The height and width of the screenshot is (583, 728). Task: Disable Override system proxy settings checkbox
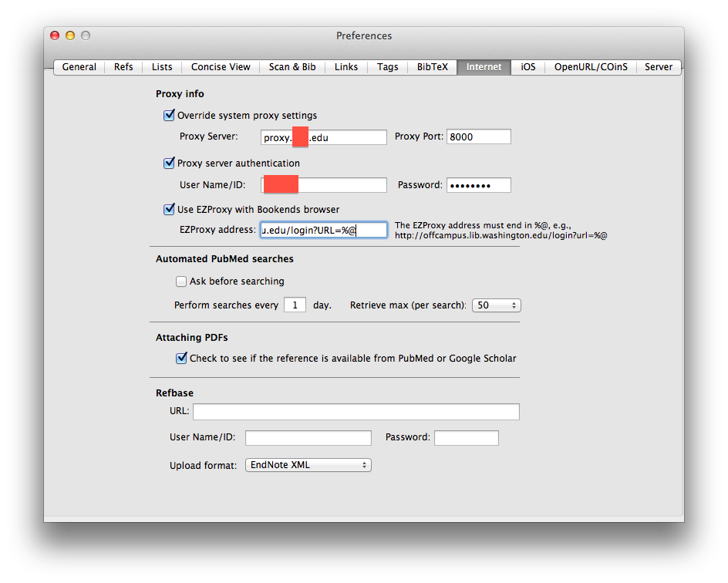tap(170, 116)
